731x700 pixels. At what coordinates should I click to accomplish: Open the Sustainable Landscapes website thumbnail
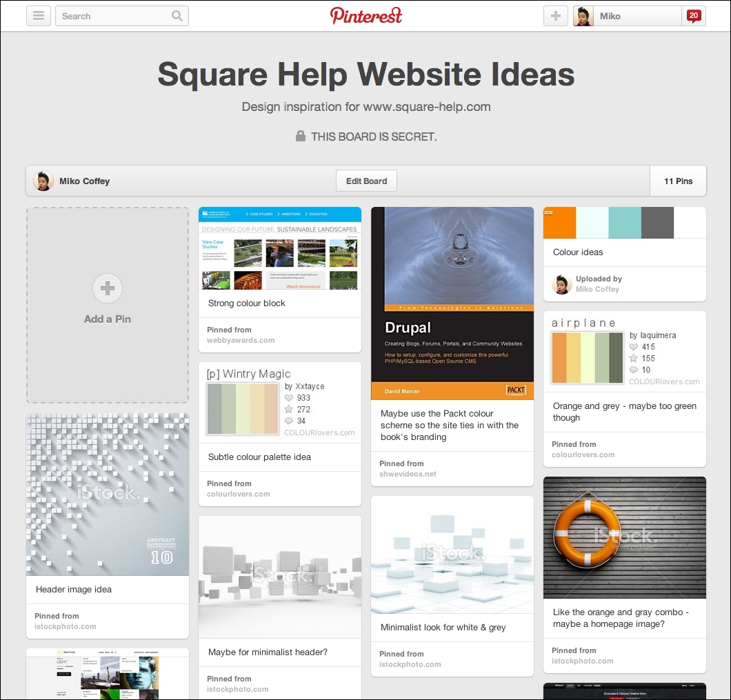[280, 248]
